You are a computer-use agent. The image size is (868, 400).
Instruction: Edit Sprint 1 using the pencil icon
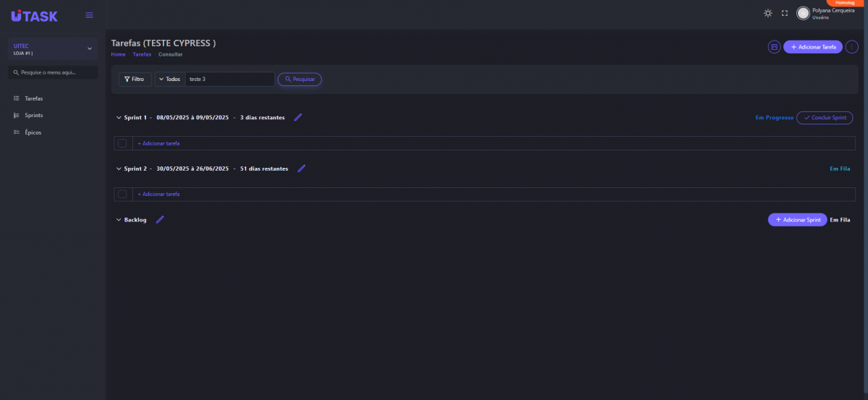click(298, 117)
